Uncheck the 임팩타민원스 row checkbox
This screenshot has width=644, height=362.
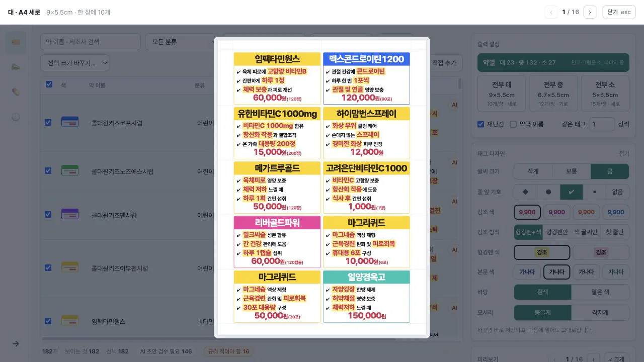tap(48, 321)
